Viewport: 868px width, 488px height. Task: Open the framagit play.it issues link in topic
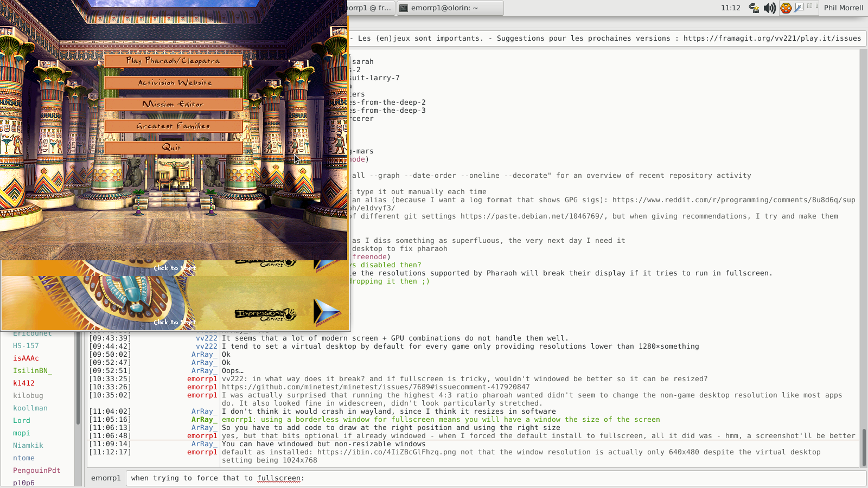pyautogui.click(x=772, y=38)
